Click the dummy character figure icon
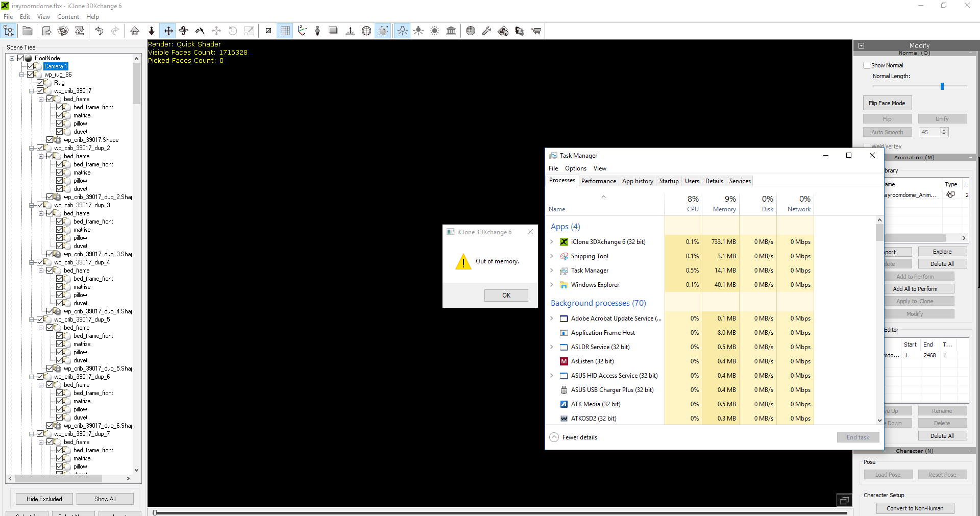 pos(317,31)
